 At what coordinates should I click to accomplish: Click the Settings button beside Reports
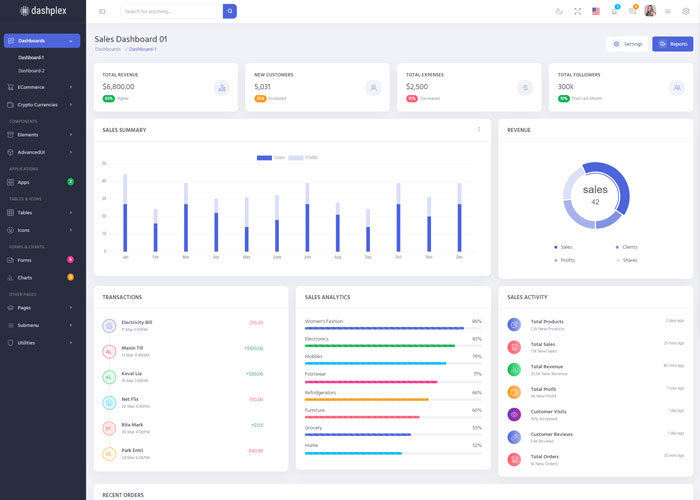(x=626, y=44)
